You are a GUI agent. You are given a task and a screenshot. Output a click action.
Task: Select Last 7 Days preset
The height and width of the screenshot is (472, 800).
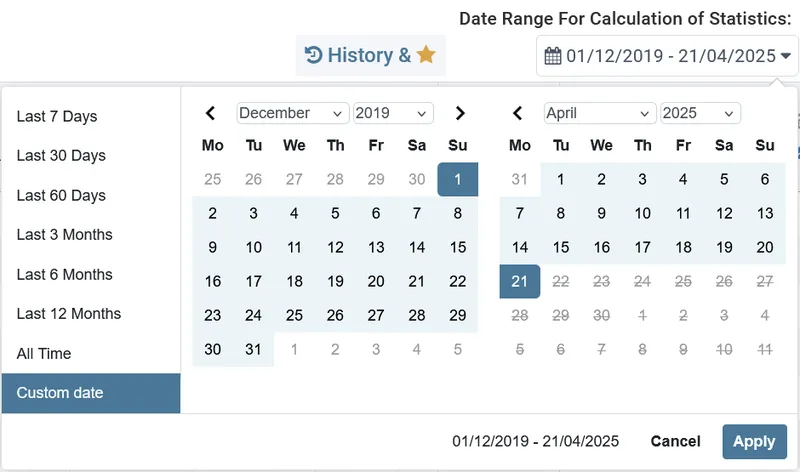coord(57,116)
